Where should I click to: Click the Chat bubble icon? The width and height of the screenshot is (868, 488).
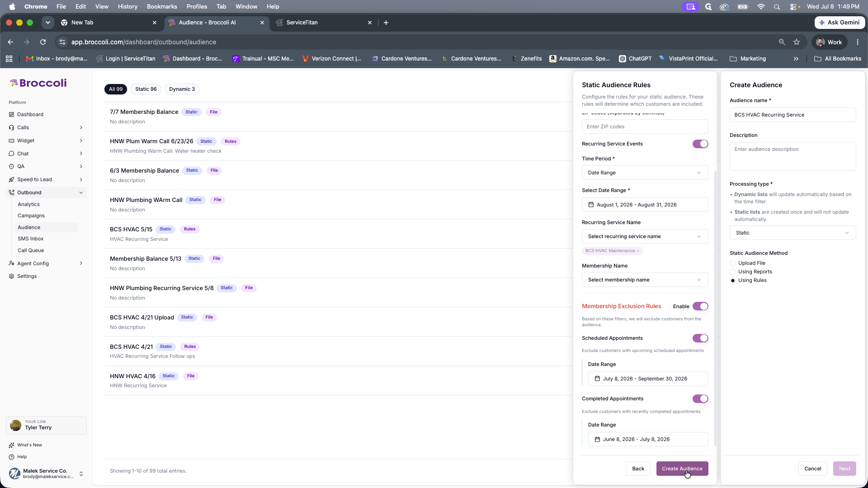coord(11,154)
